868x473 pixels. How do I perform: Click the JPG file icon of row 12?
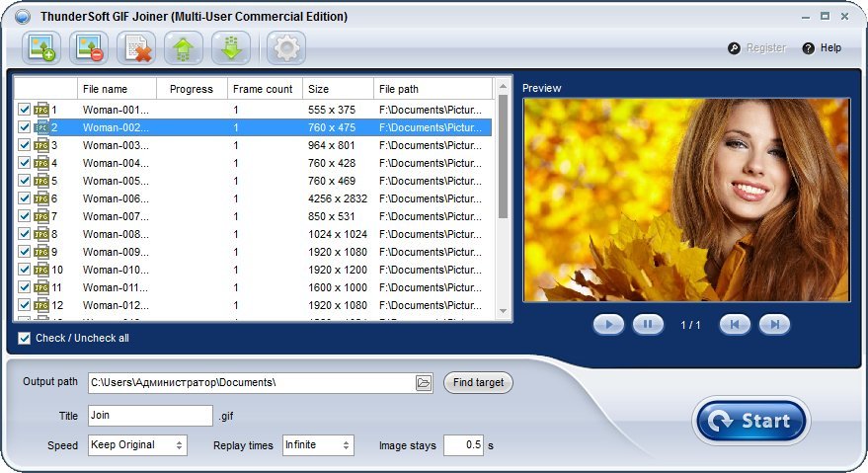pos(41,304)
